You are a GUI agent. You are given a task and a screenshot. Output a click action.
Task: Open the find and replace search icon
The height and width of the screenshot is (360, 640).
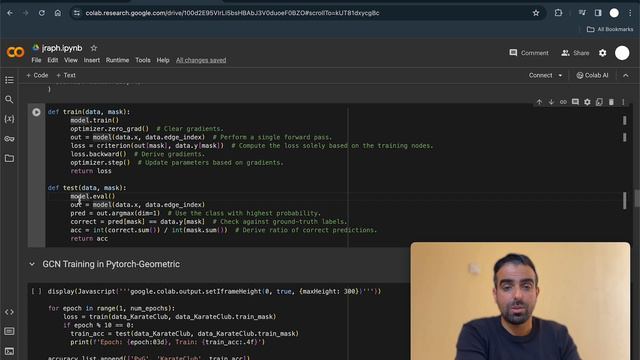(9, 100)
